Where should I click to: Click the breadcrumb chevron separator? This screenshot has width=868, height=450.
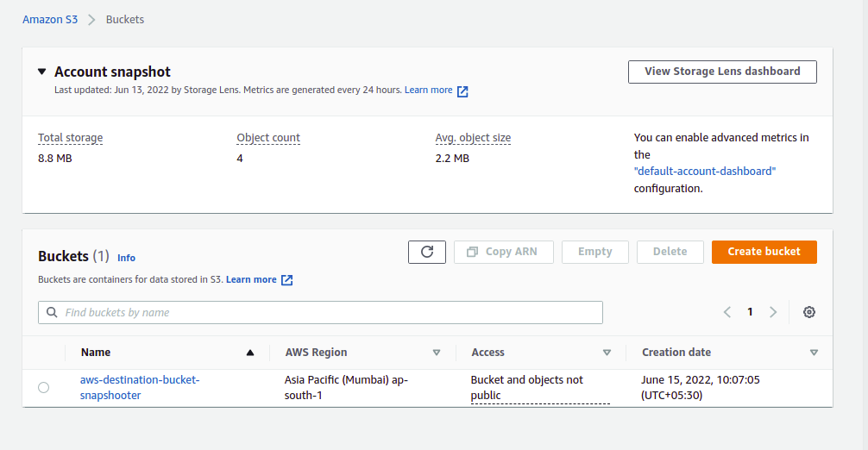pos(91,19)
